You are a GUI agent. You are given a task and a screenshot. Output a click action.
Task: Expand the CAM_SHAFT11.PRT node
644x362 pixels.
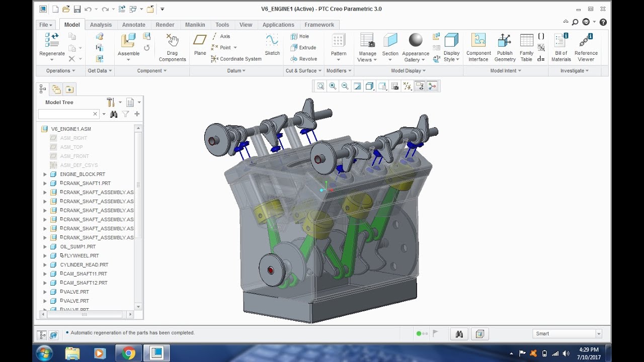pos(45,274)
